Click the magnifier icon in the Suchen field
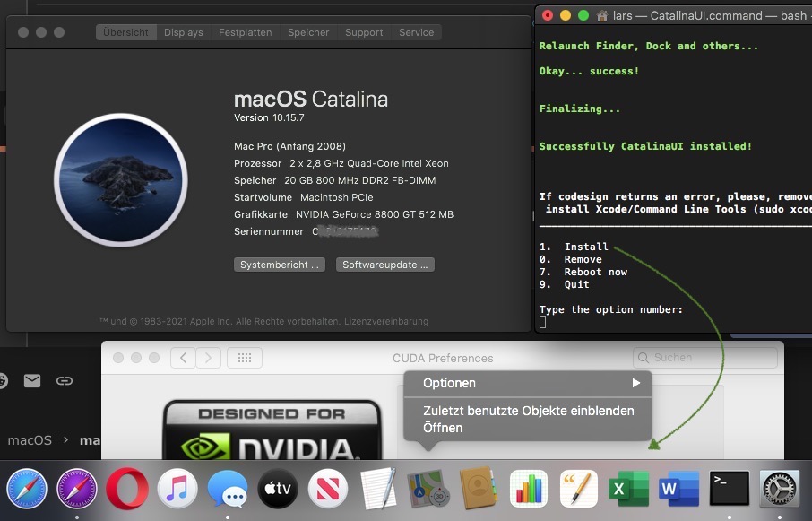812x521 pixels. pos(644,358)
